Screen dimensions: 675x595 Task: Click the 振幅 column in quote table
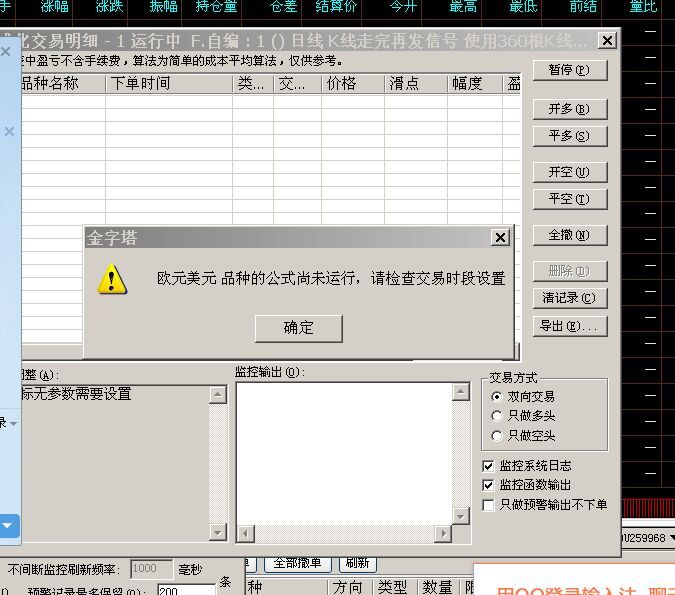coord(163,6)
